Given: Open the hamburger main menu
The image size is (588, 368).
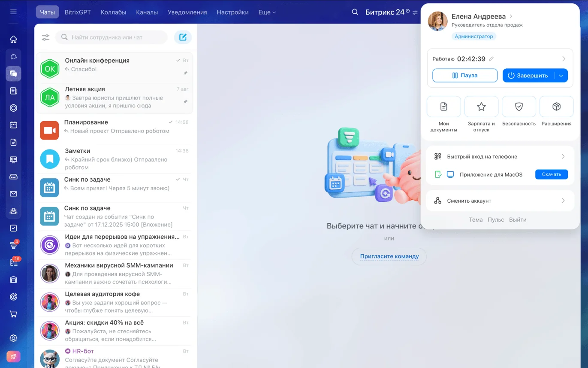Looking at the screenshot, I should pyautogui.click(x=13, y=12).
